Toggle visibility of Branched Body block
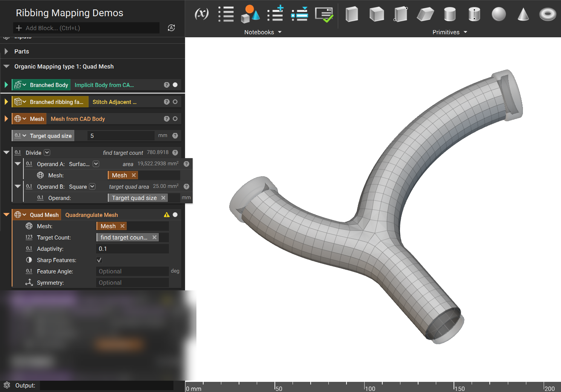Viewport: 561px width, 392px height. click(175, 85)
